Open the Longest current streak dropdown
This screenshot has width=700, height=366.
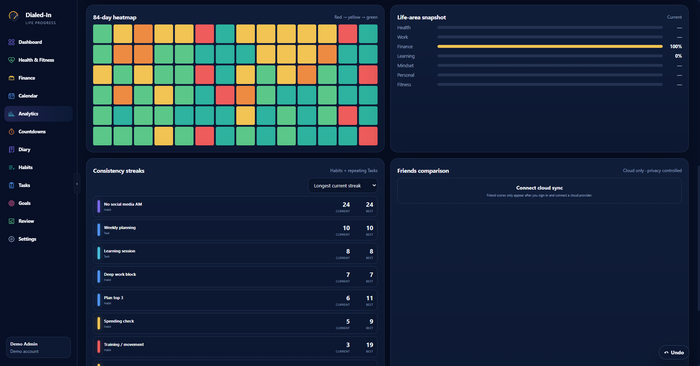tap(343, 186)
